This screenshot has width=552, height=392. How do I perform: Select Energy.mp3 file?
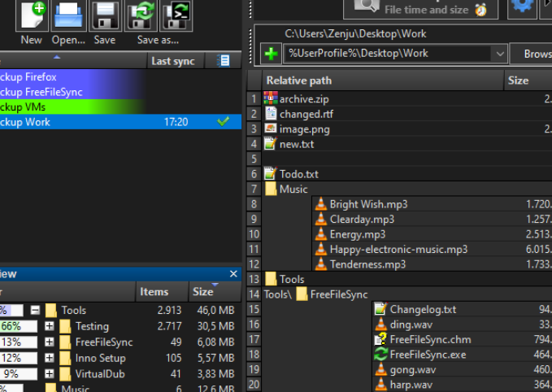[x=432, y=234]
